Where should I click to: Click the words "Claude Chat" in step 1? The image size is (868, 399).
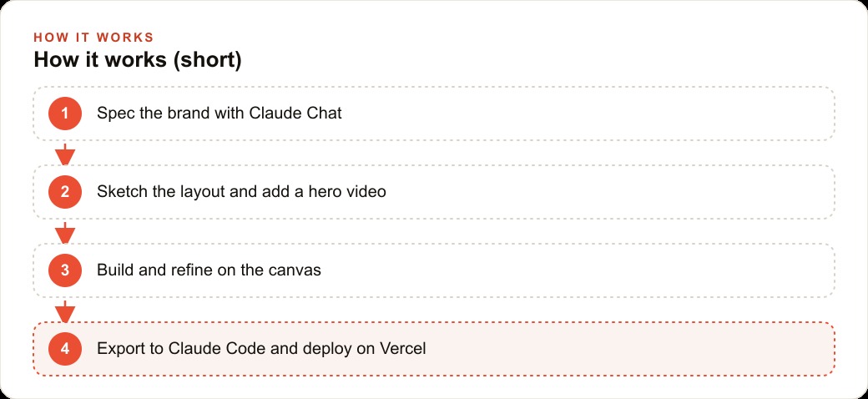pyautogui.click(x=295, y=114)
